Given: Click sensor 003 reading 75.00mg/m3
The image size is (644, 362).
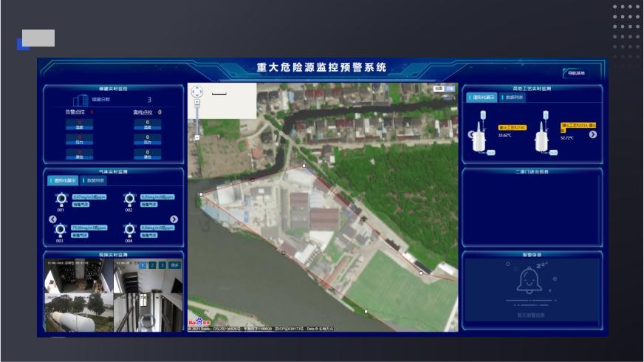Looking at the screenshot, I should (89, 228).
